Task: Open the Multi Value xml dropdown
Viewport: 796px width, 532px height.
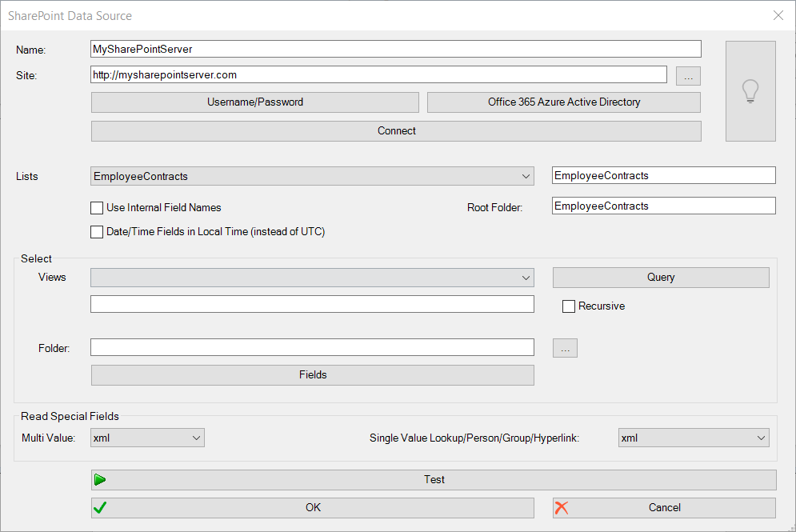Action: pos(148,438)
